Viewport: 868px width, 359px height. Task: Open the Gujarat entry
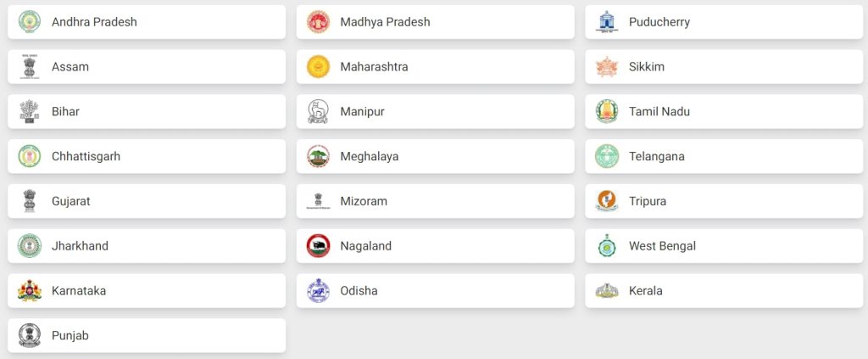point(147,201)
